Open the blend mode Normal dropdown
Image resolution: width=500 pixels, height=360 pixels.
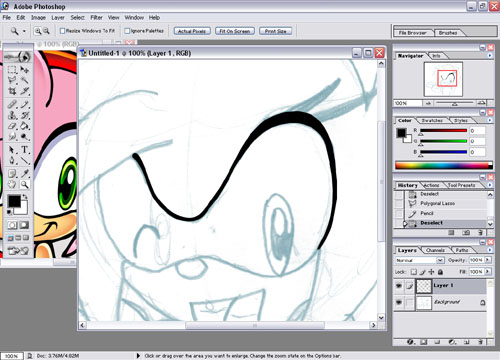click(420, 260)
